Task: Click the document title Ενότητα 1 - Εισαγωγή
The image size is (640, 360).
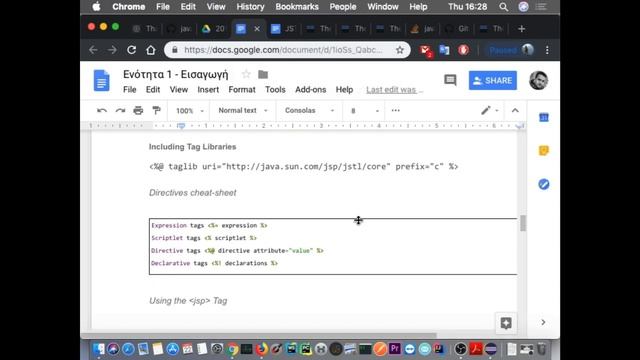Action: click(x=176, y=74)
